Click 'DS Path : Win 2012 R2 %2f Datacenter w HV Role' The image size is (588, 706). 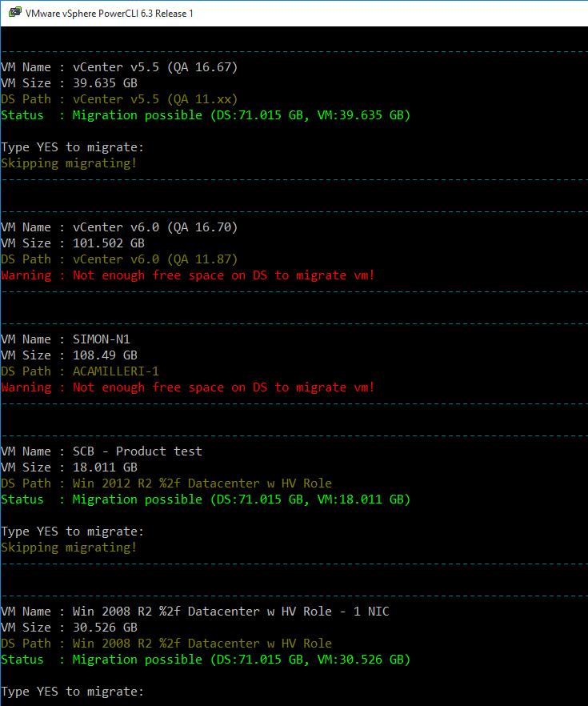166,483
